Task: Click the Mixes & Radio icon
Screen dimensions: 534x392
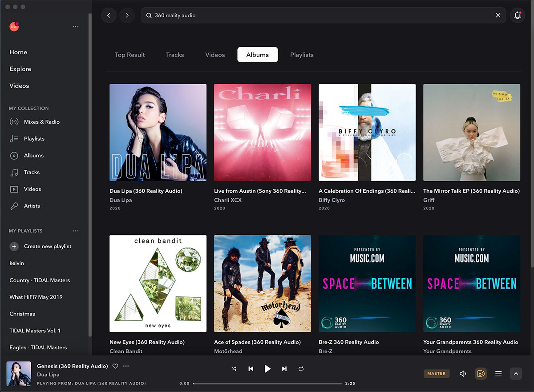Action: tap(14, 122)
